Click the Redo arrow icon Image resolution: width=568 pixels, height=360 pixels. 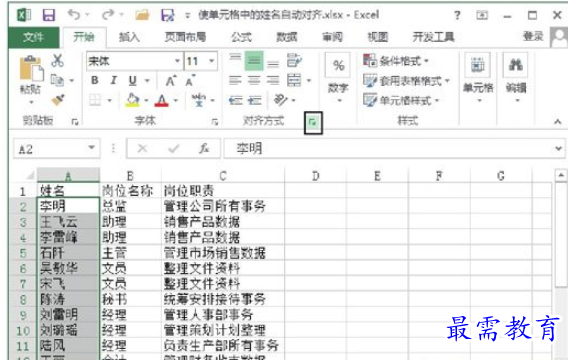108,15
